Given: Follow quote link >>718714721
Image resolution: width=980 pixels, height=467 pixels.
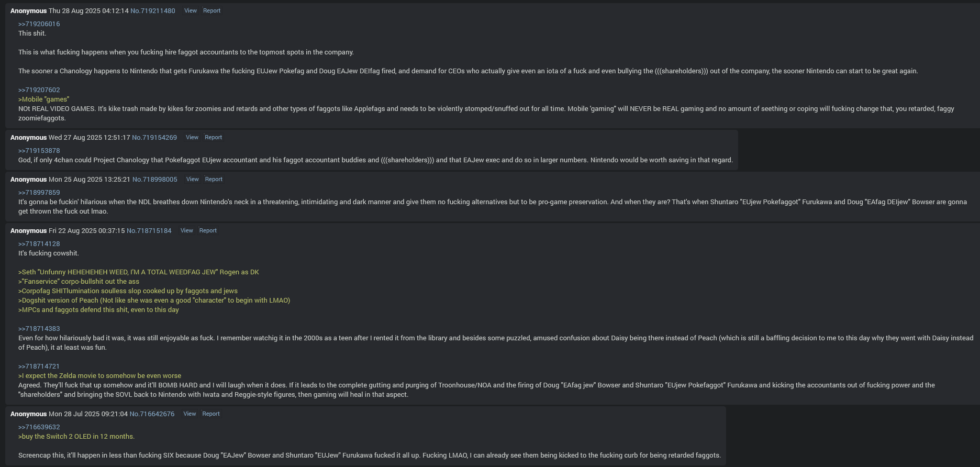Looking at the screenshot, I should coord(39,366).
